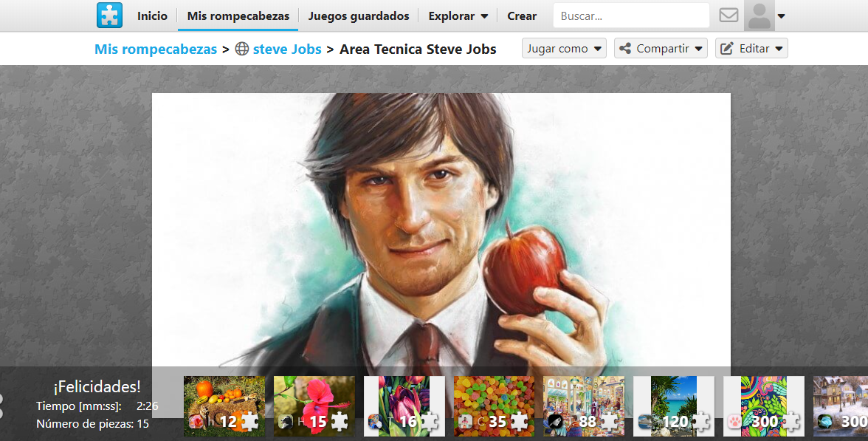Follow the Mis rompecabezas breadcrumb link
Screen dimensions: 868x441
(156, 49)
